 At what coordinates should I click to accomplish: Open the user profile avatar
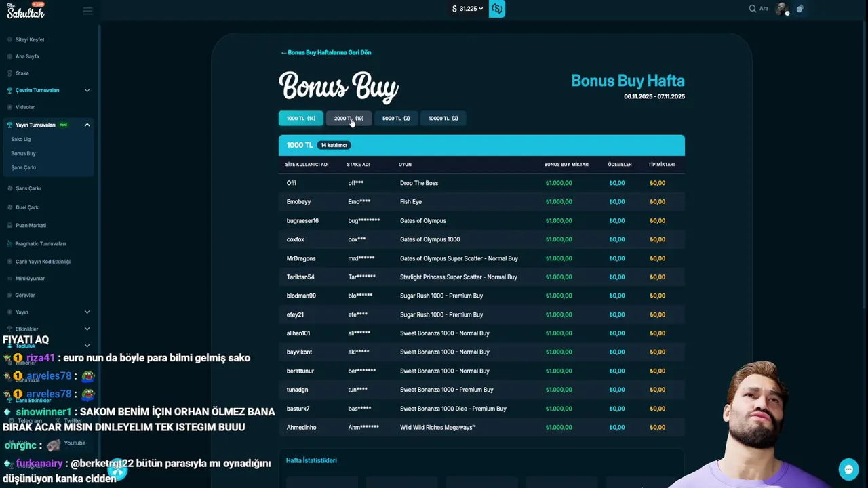pyautogui.click(x=783, y=9)
